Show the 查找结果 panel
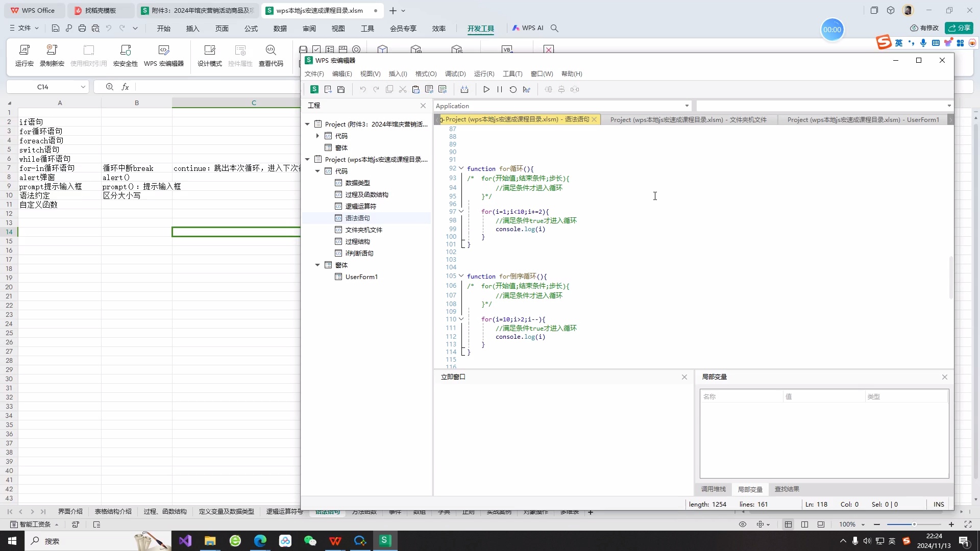This screenshot has width=980, height=551. [787, 489]
